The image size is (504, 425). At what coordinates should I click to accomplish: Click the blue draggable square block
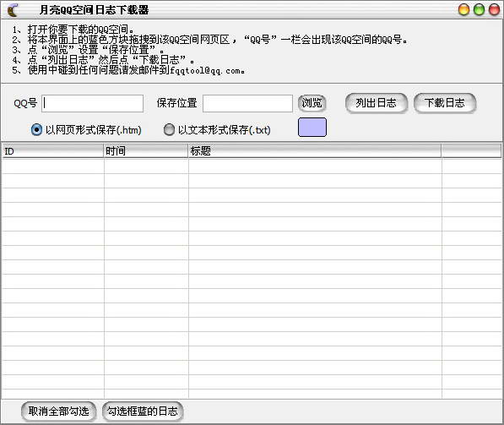point(312,127)
